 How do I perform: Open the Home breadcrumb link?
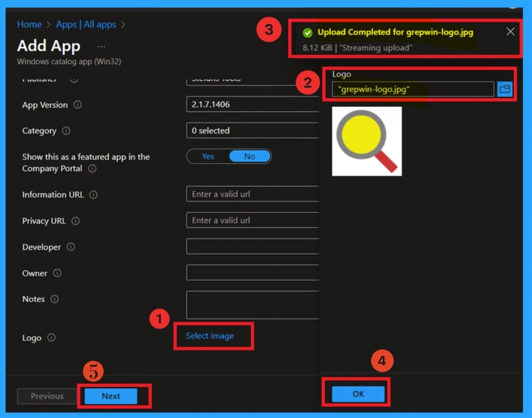click(29, 24)
